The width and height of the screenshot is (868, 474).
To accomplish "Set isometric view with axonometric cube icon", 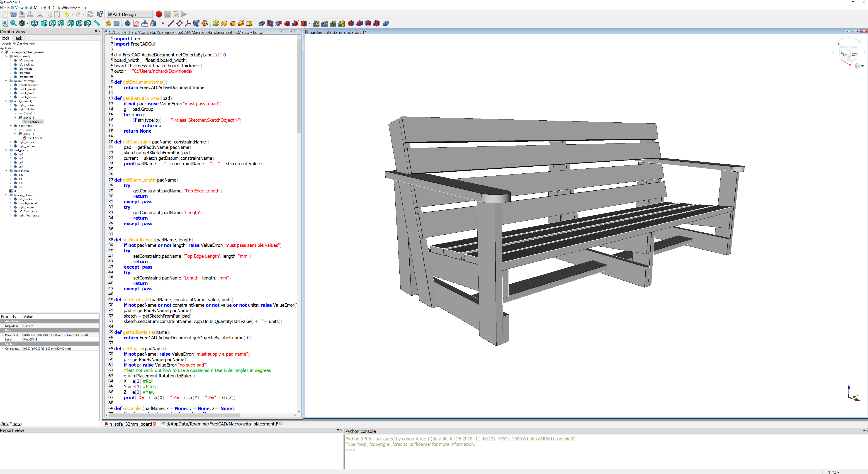I will point(34,23).
